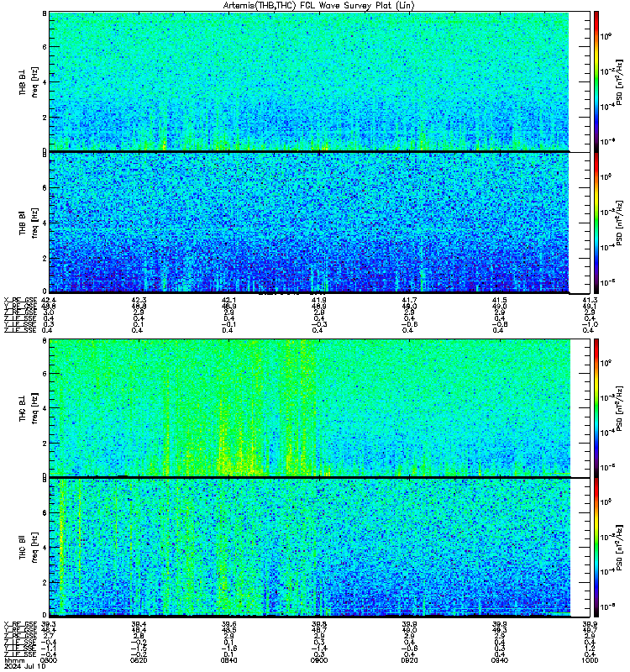Viewport: 630px width, 672px height.
Task: Click the THB B-parallel freq [Hz] axis label
Action: click(x=34, y=223)
